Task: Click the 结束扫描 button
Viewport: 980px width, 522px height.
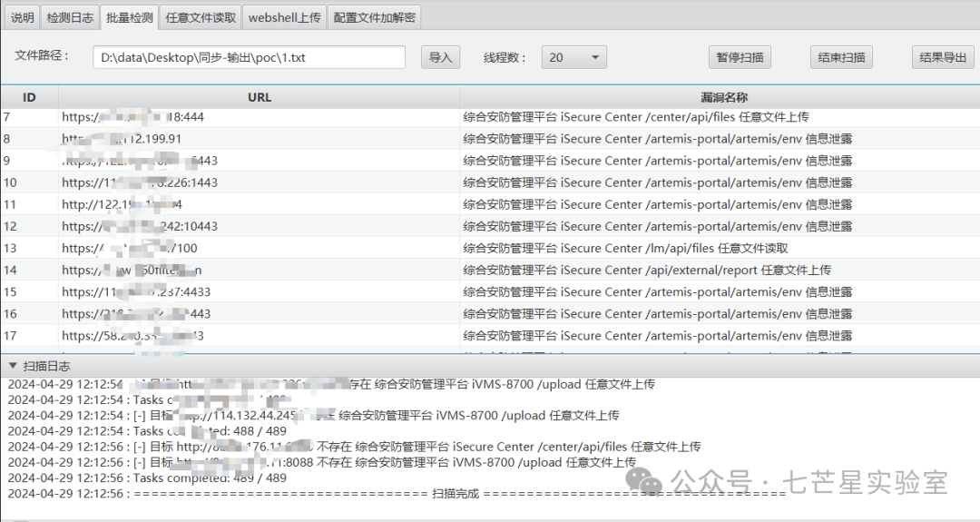Action: point(841,57)
